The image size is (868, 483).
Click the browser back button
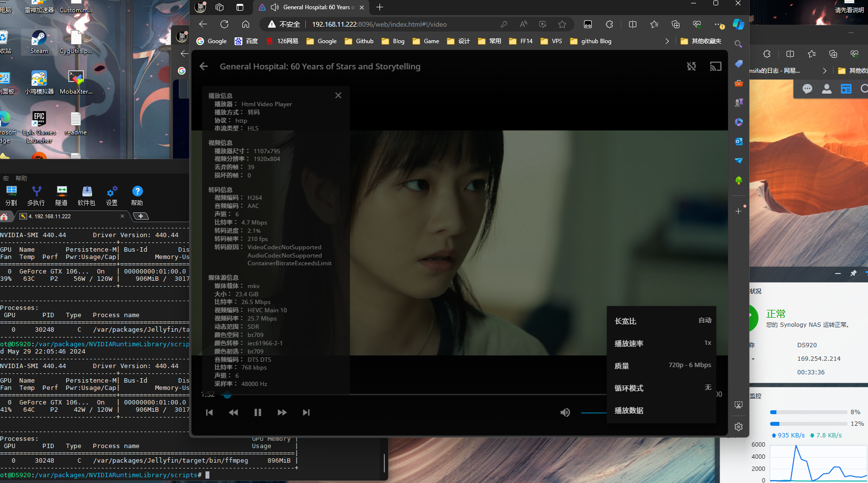pos(203,24)
